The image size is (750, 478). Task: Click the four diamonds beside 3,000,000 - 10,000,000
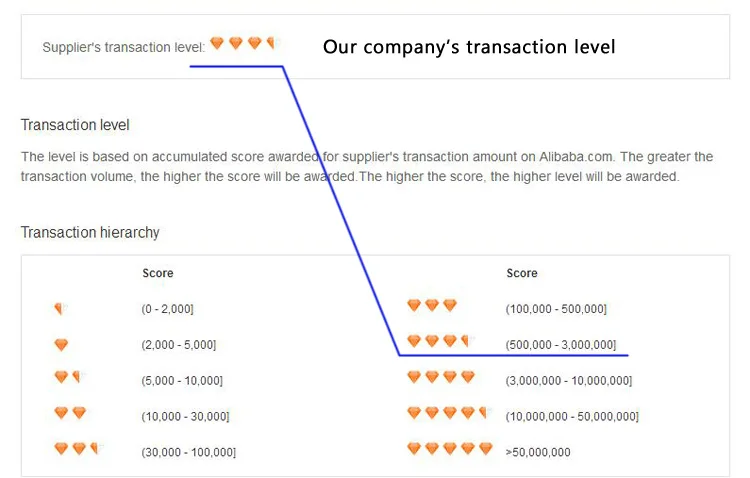click(x=441, y=377)
